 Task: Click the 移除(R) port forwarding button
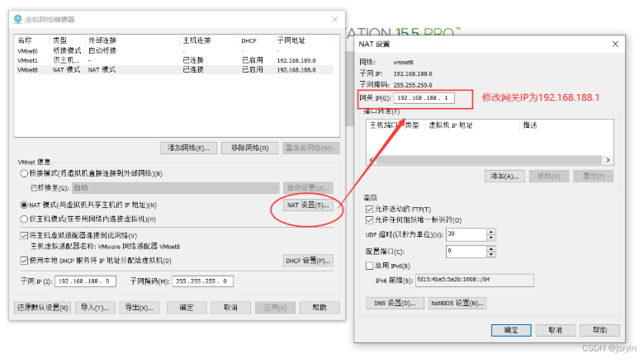(x=549, y=177)
